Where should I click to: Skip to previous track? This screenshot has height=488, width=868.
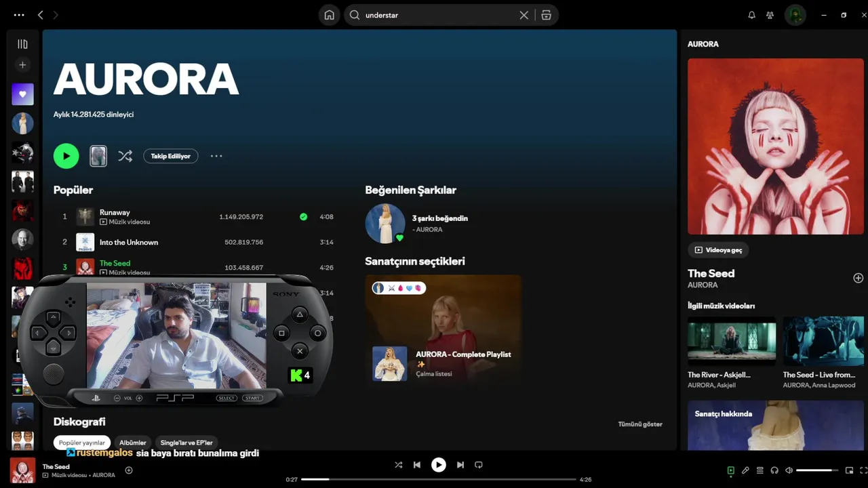click(417, 465)
